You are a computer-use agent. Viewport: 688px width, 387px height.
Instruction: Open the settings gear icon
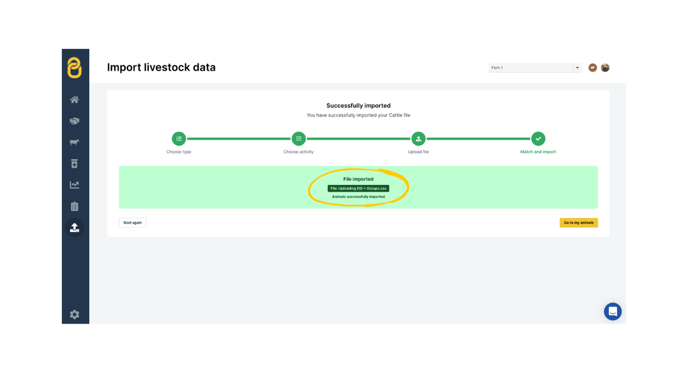[75, 315]
